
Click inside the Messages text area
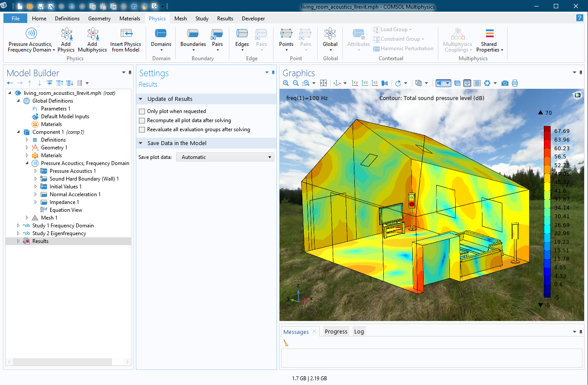pyautogui.click(x=431, y=358)
